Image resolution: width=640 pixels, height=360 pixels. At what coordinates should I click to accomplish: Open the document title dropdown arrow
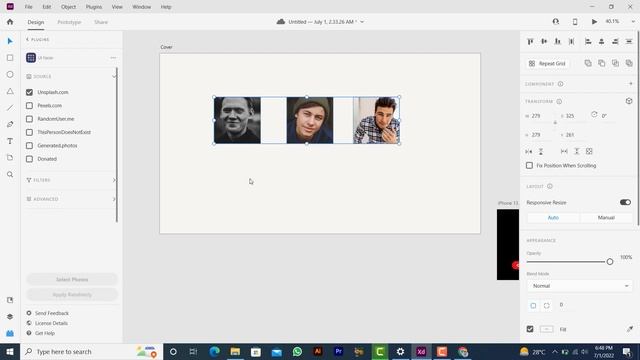pos(362,22)
